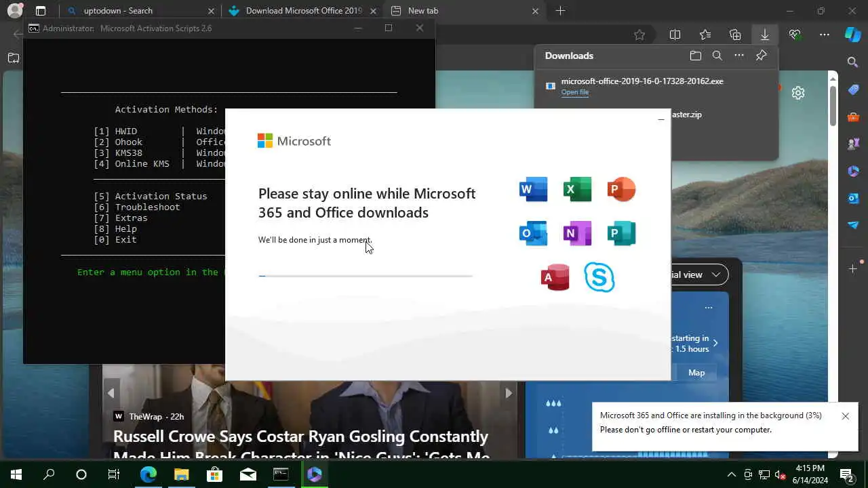The height and width of the screenshot is (488, 868).
Task: Click the Access icon in Office installer
Action: (x=555, y=277)
